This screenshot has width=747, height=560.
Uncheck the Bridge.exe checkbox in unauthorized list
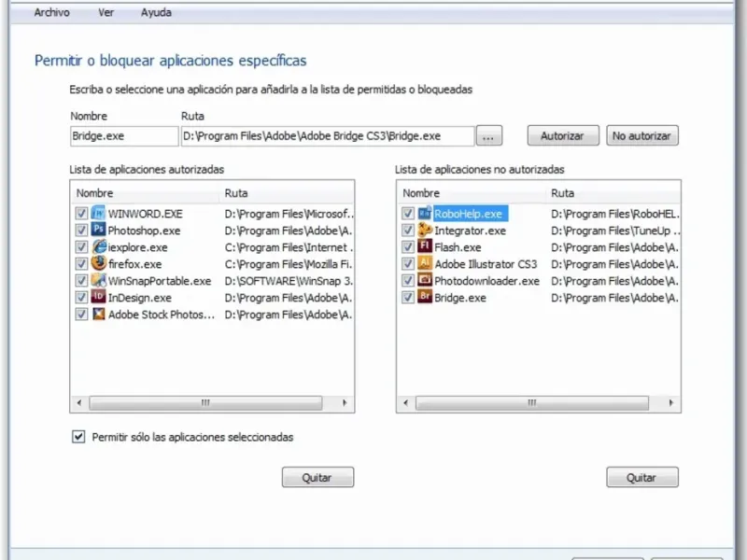408,298
